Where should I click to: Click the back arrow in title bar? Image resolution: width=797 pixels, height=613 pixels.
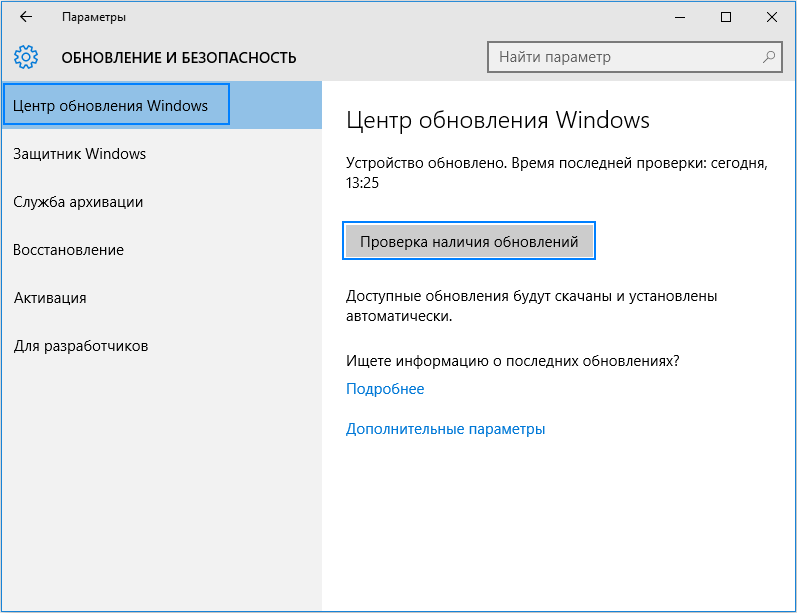pyautogui.click(x=26, y=17)
